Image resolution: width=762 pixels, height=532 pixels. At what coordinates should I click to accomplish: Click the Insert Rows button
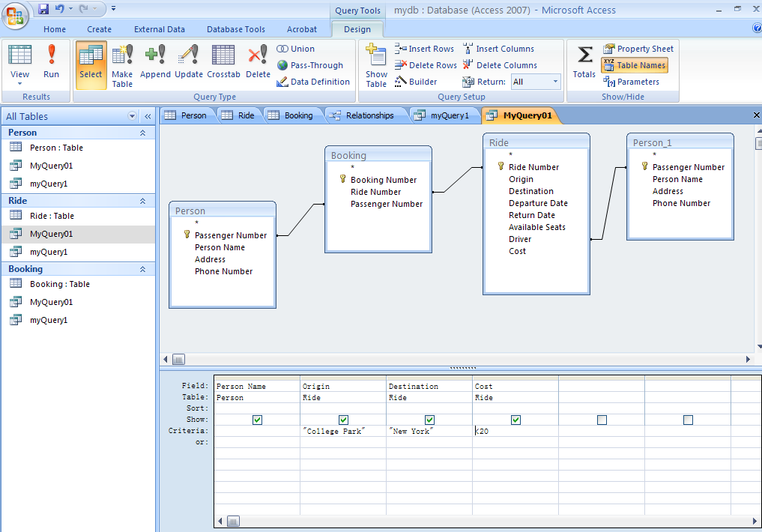coord(425,49)
